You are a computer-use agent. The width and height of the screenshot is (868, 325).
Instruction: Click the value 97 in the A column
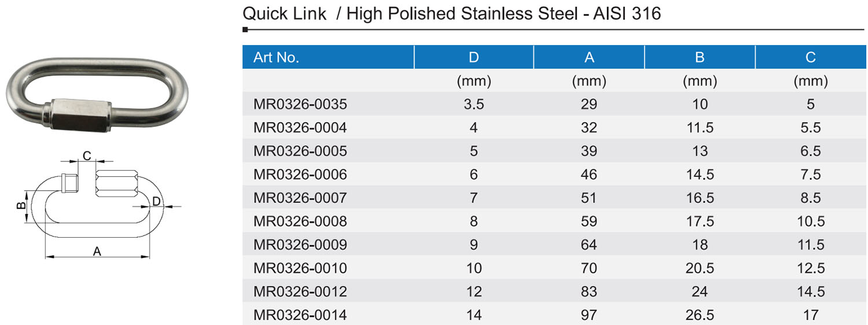tap(589, 315)
